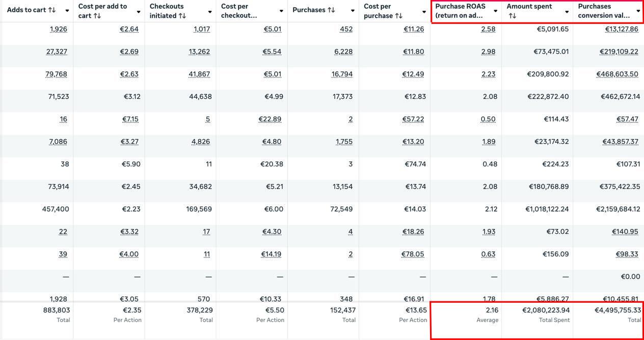
Task: Select the €2,080,223.94 total spent value
Action: point(546,310)
